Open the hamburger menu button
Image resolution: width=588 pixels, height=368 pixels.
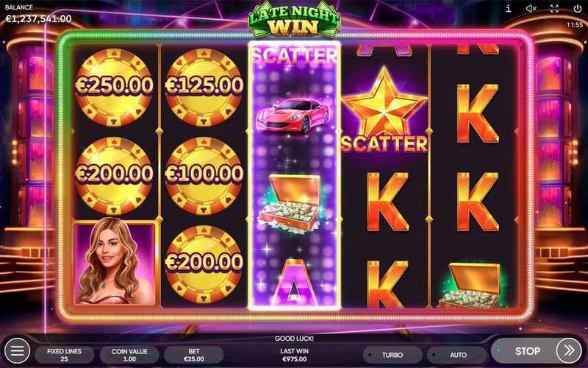point(17,351)
